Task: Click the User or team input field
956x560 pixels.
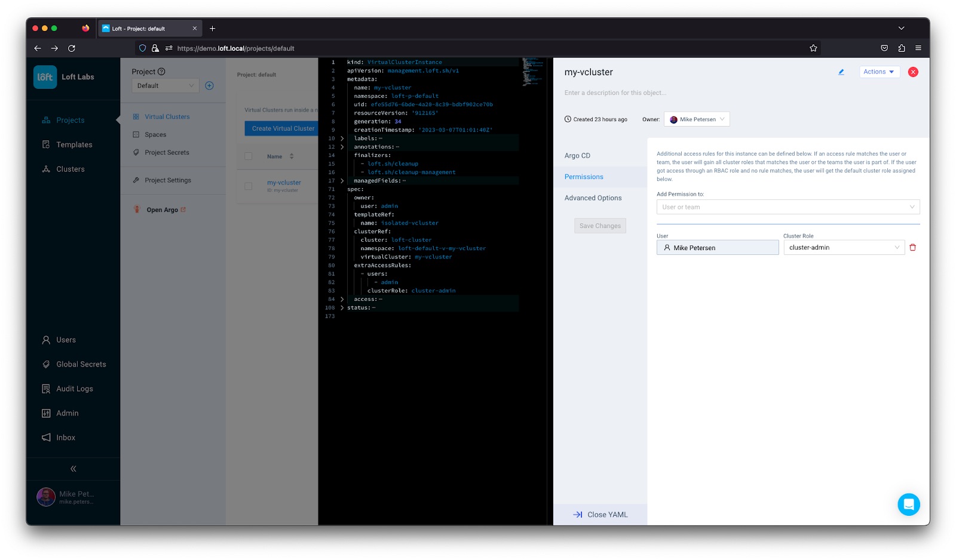Action: pyautogui.click(x=788, y=207)
